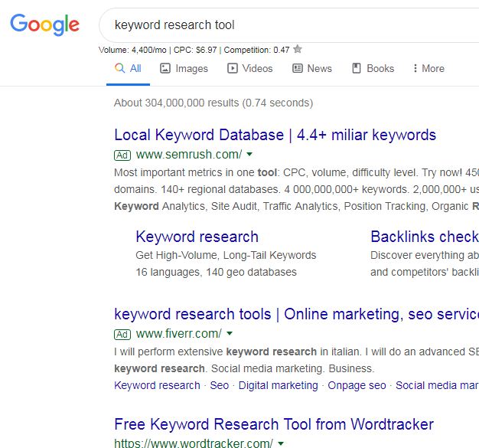Click the Books tab bookmark icon

click(357, 68)
